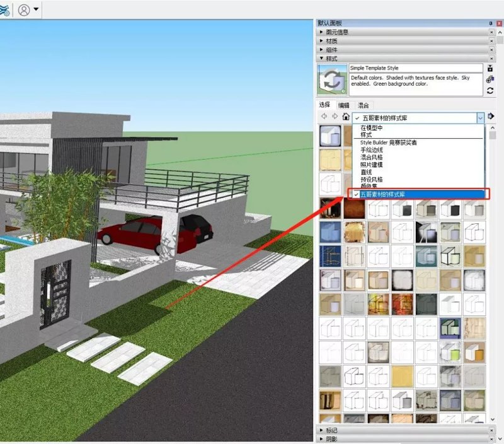Click the current style preview thumbnail
Screen dimensions: 504x444
[x=332, y=79]
